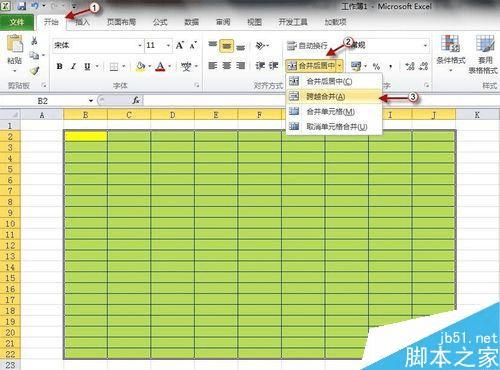Click the red Font Color A button

pos(161,67)
